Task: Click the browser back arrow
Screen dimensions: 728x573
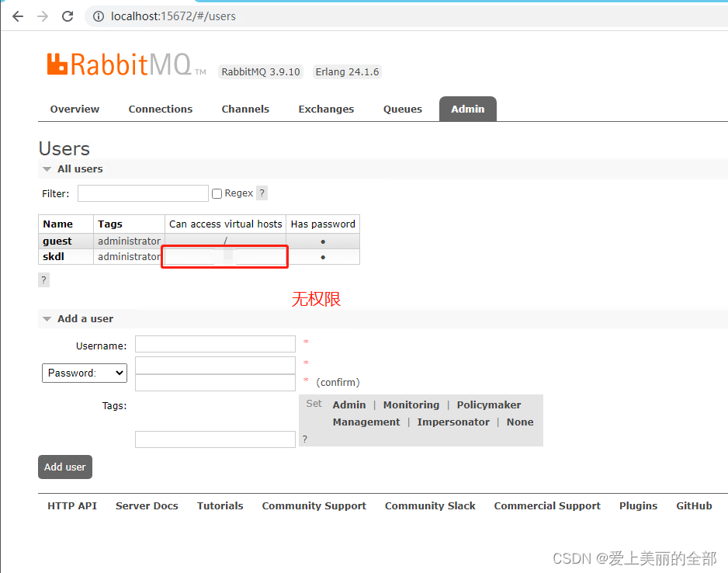Action: 17,16
